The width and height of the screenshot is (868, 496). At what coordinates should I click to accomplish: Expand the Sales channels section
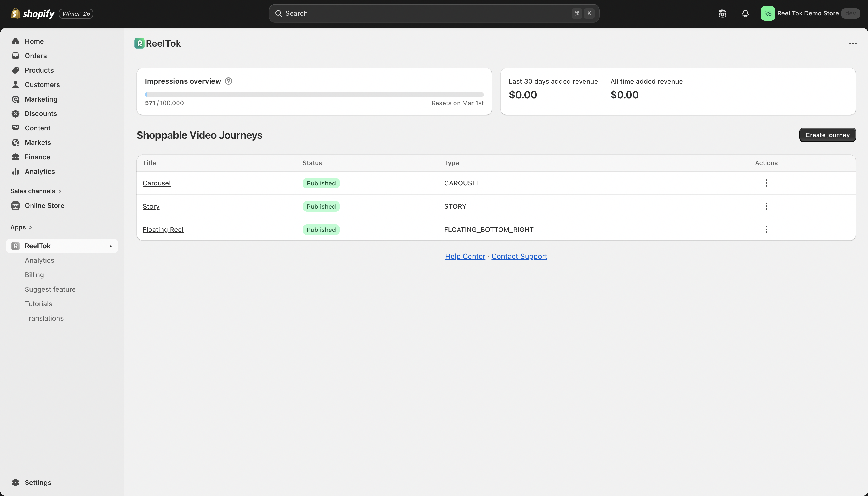tap(60, 191)
